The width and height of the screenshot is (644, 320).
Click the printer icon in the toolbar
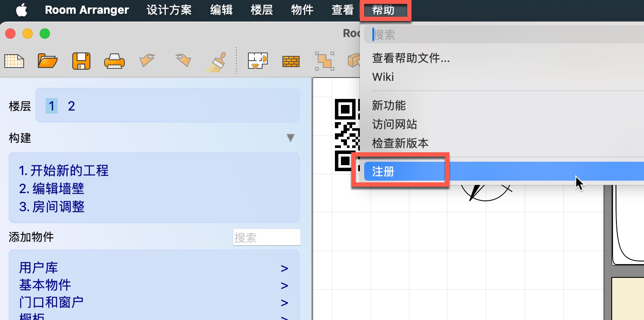click(115, 61)
